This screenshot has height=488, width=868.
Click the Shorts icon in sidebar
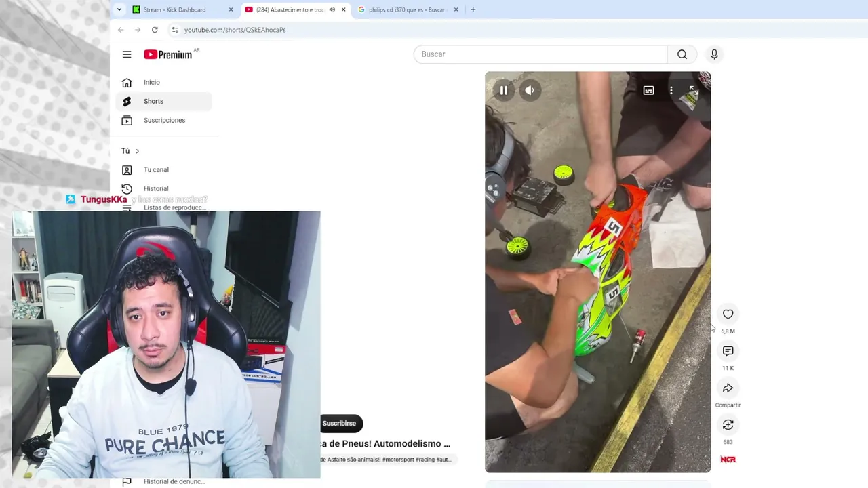[x=127, y=101]
